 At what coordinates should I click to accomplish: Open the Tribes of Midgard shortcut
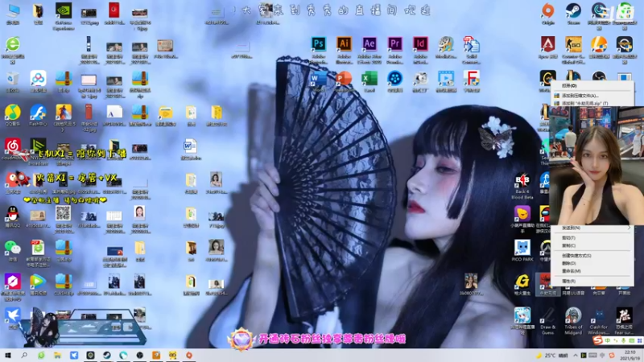click(573, 316)
